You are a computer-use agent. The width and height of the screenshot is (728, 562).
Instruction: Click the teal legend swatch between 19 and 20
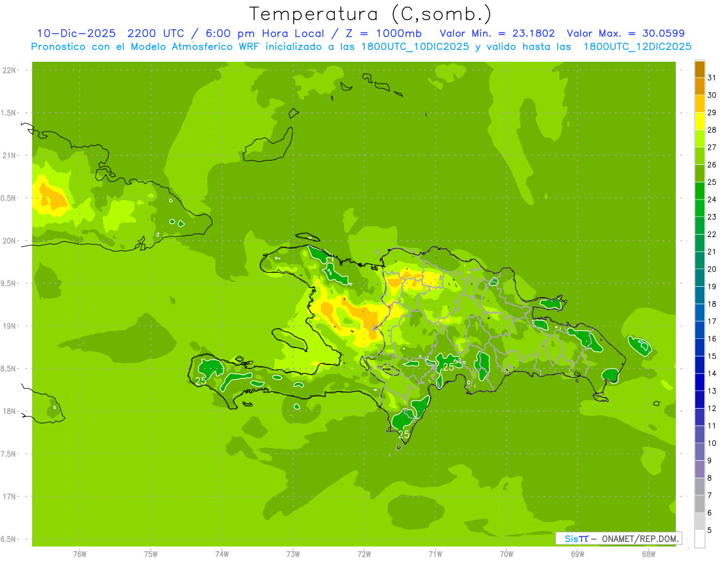(x=699, y=278)
